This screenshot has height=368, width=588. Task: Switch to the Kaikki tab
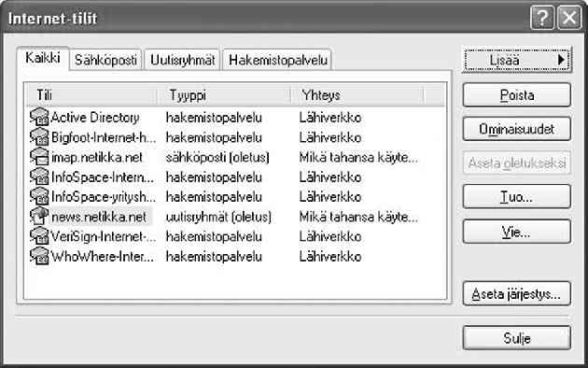coord(43,58)
